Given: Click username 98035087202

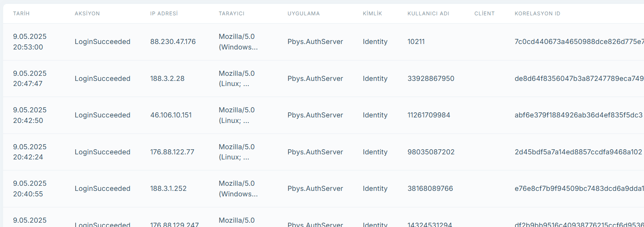Looking at the screenshot, I should [431, 152].
